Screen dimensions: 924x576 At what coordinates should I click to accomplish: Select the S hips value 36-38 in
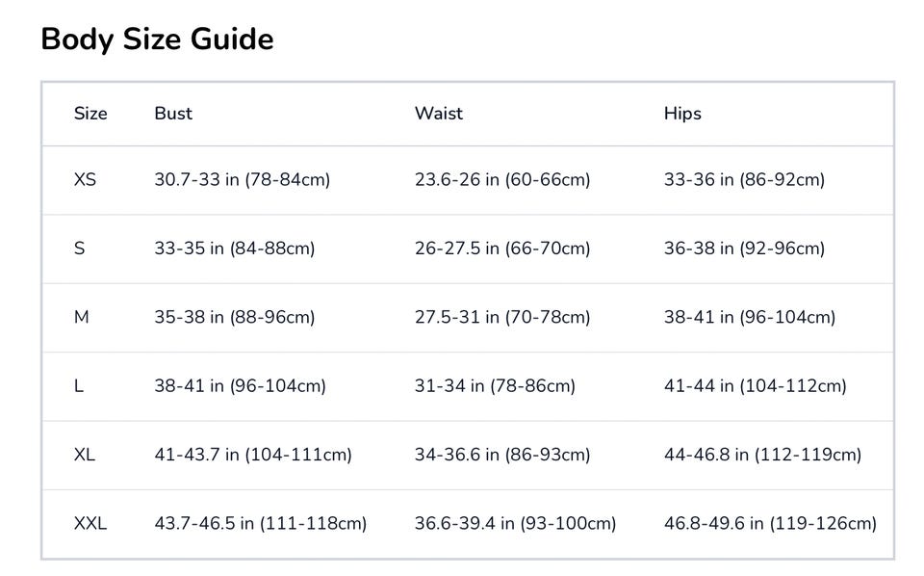[x=744, y=249]
